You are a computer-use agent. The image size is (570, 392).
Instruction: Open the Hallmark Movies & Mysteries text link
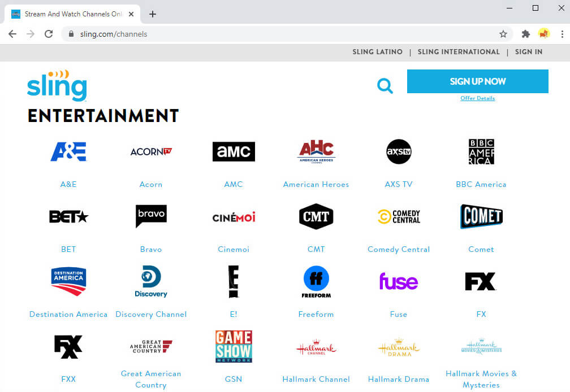[x=481, y=379]
